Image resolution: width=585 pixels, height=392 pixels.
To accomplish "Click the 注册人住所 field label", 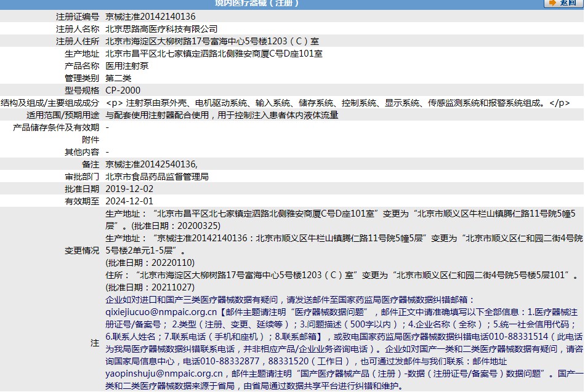I will pyautogui.click(x=78, y=41).
